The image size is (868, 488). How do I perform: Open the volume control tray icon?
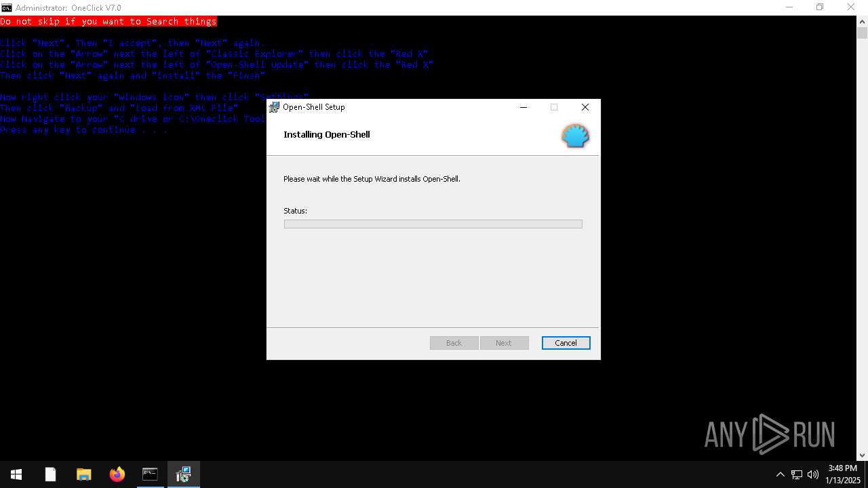point(813,474)
